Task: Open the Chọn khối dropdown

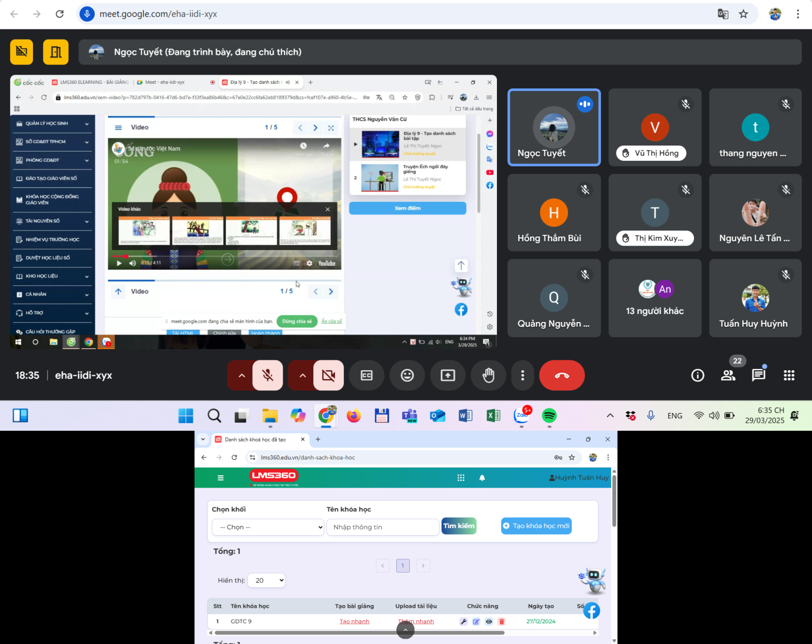Action: [268, 527]
